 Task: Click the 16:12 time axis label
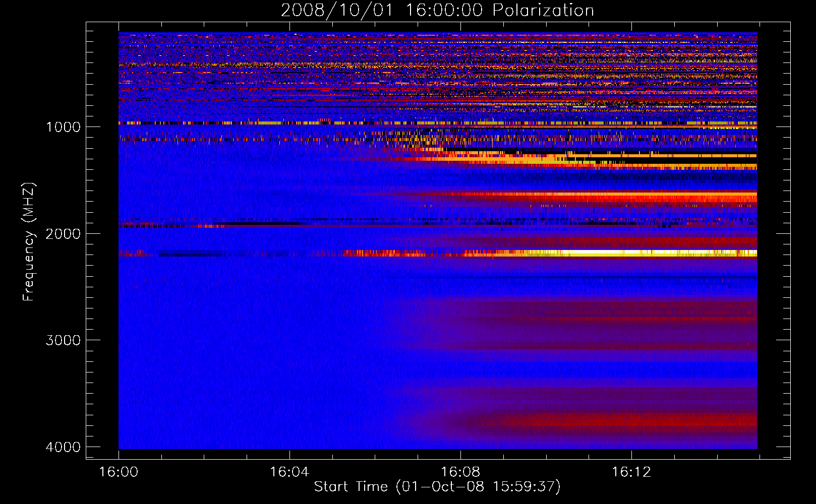point(631,472)
